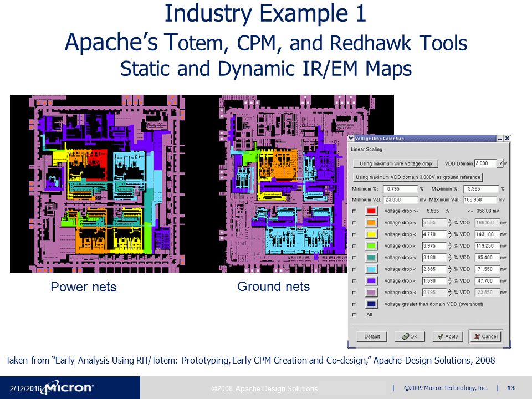
Task: Click the stepper arrows next to 3.180 % VDD
Action: [449, 258]
